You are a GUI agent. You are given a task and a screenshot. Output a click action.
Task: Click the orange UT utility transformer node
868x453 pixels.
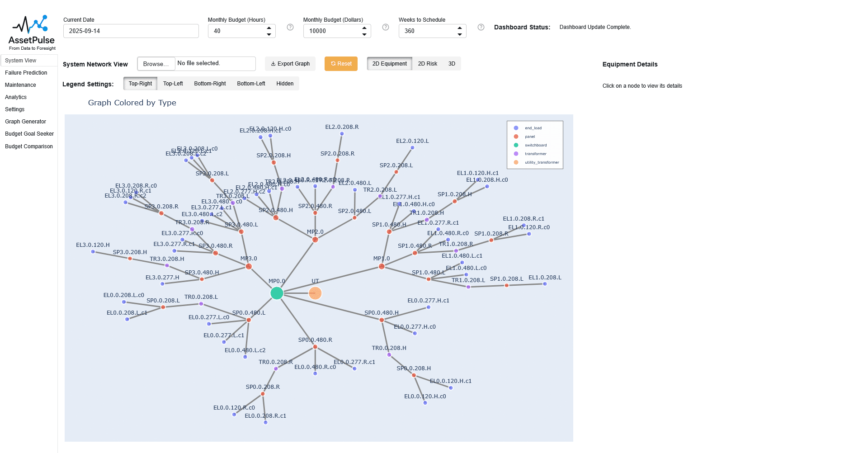point(315,293)
